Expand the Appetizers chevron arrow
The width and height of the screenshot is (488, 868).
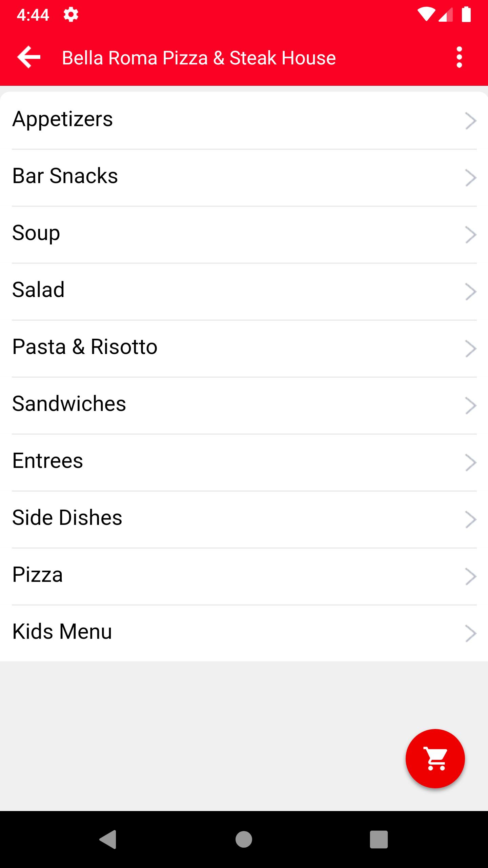coord(471,121)
